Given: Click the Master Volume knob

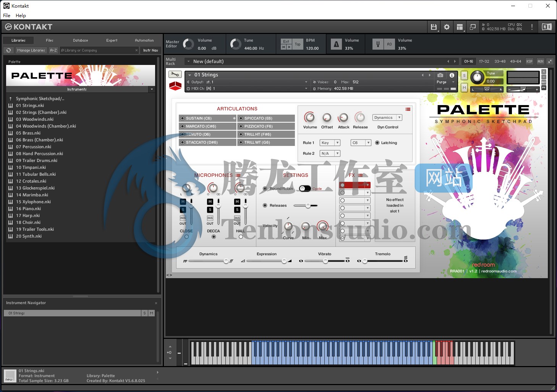Looking at the screenshot, I should 188,44.
